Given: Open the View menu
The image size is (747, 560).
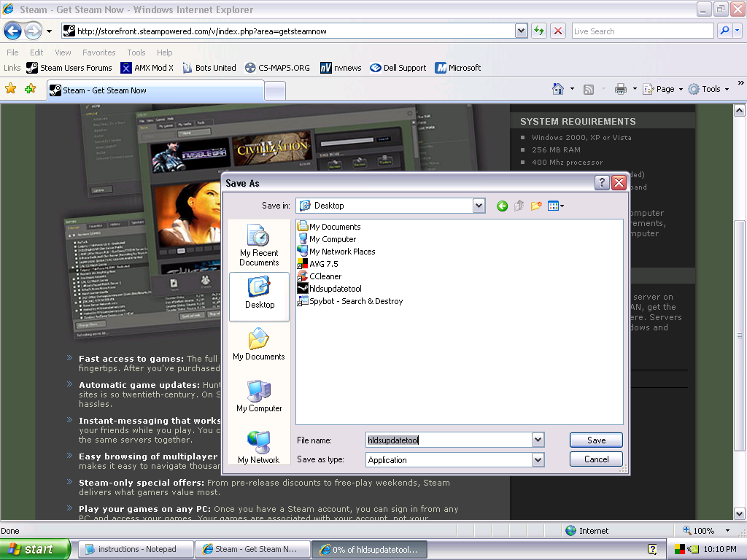Looking at the screenshot, I should pyautogui.click(x=63, y=52).
